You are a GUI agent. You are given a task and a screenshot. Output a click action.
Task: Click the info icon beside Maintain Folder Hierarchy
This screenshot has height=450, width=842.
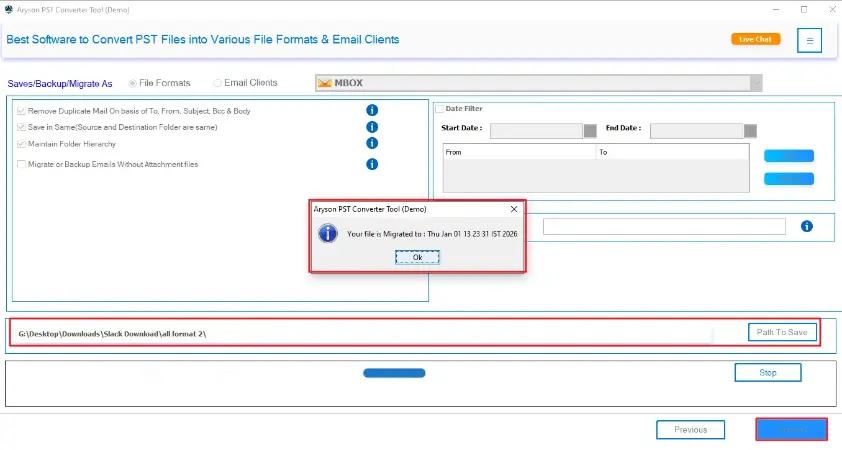pyautogui.click(x=372, y=143)
